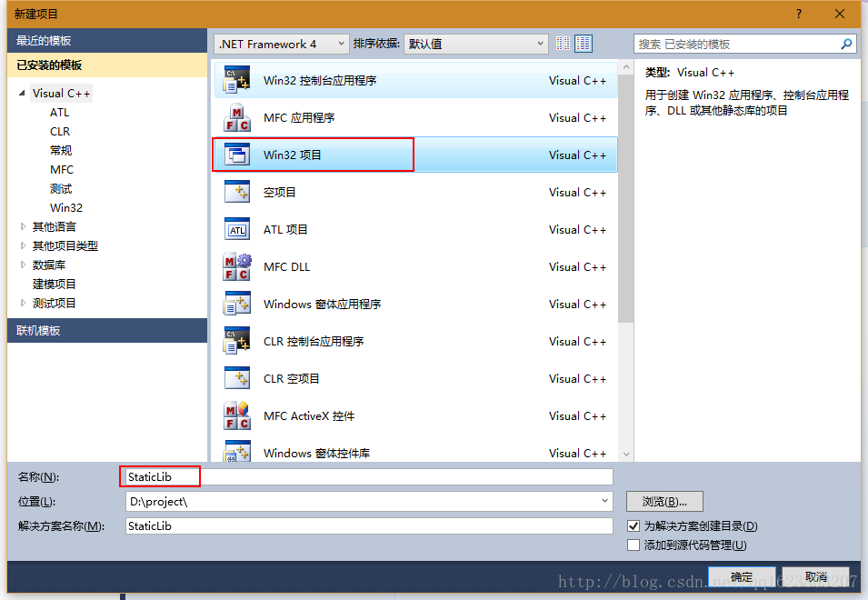Click the 确定 button
The height and width of the screenshot is (600, 868).
point(742,577)
